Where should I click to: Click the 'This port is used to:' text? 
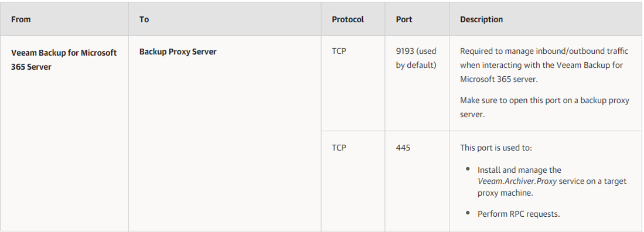(496, 148)
